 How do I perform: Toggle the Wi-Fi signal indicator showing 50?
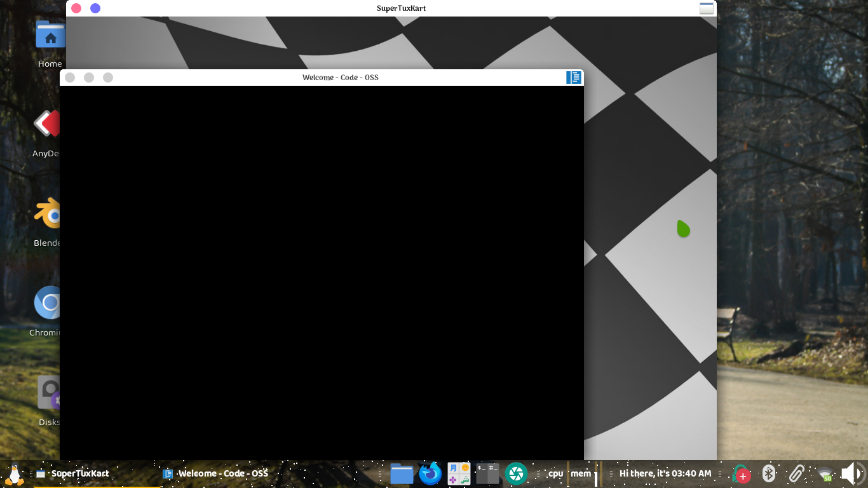click(824, 473)
